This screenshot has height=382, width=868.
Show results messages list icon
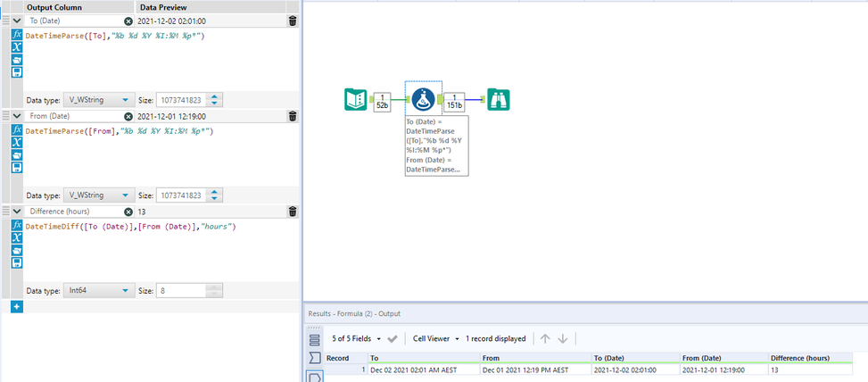(x=314, y=339)
